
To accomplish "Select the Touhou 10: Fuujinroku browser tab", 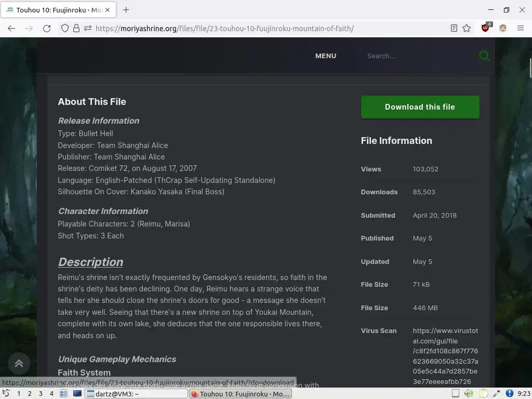I will tap(58, 10).
